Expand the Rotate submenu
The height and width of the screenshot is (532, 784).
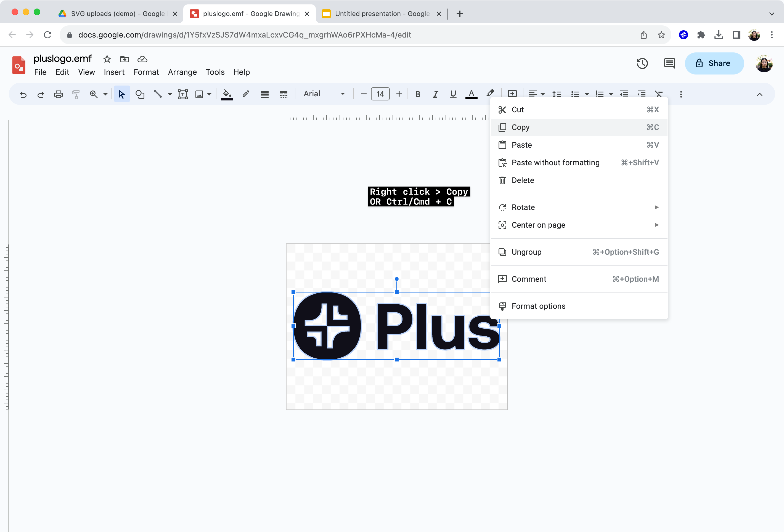pos(579,207)
